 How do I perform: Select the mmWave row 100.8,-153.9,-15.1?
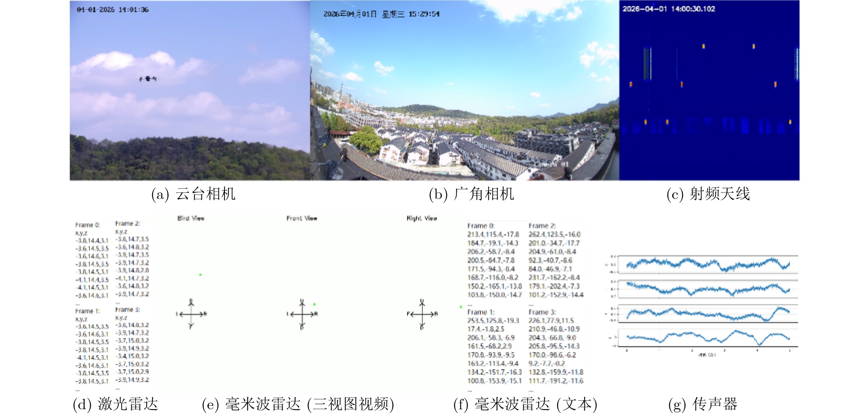[495, 381]
